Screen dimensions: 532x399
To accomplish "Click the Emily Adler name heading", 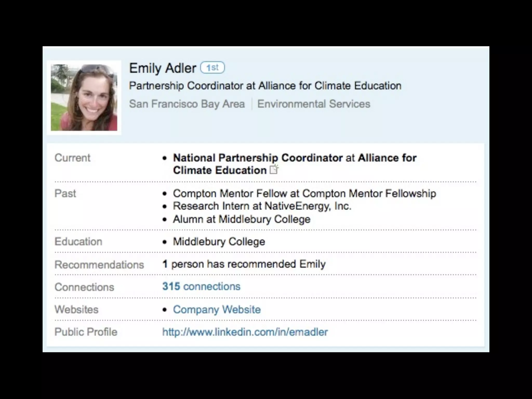I will (163, 68).
